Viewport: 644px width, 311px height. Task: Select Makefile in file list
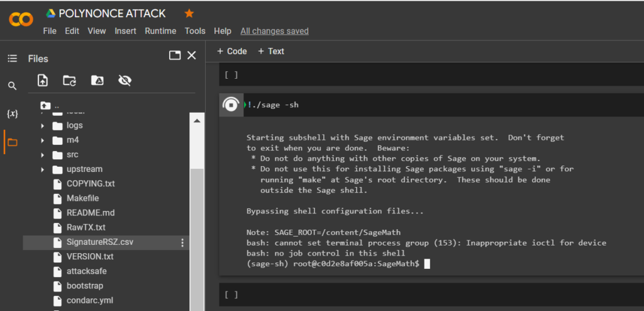tap(82, 198)
